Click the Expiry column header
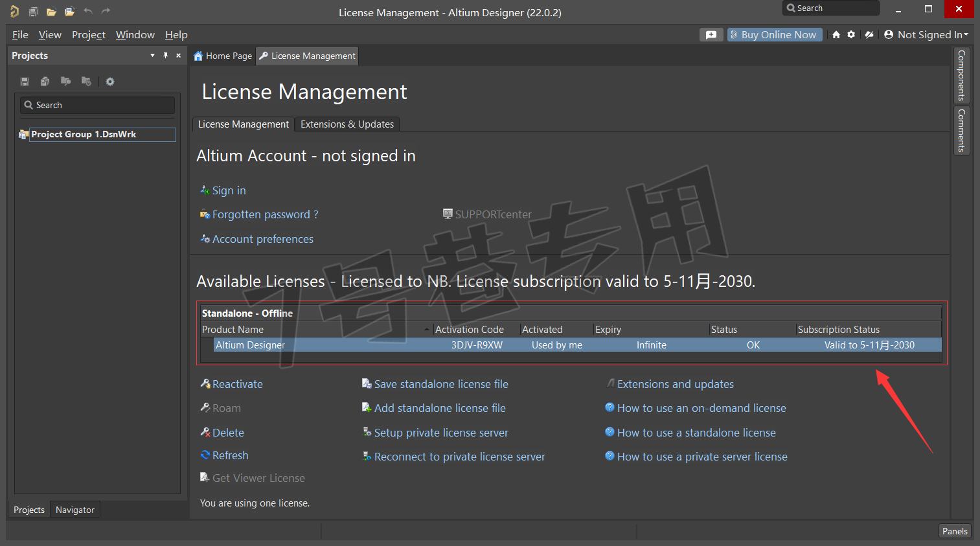Viewport: 980px width, 546px height. click(x=651, y=330)
